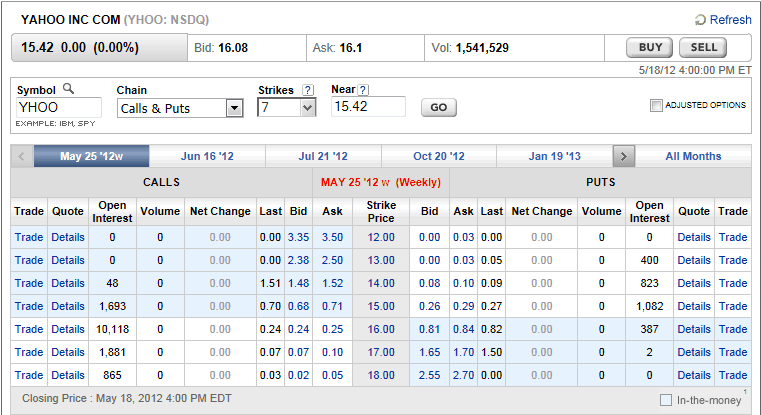
Task: Trade the 18.00 strike put
Action: (733, 375)
